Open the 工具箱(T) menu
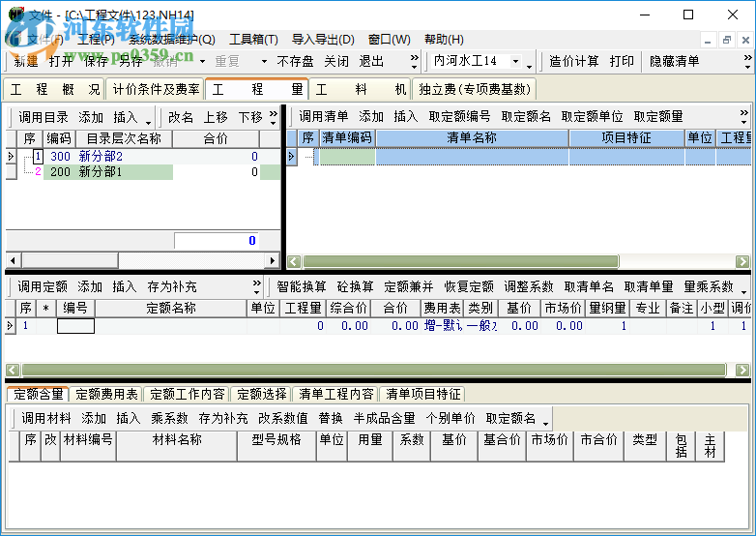The image size is (756, 536). point(253,39)
